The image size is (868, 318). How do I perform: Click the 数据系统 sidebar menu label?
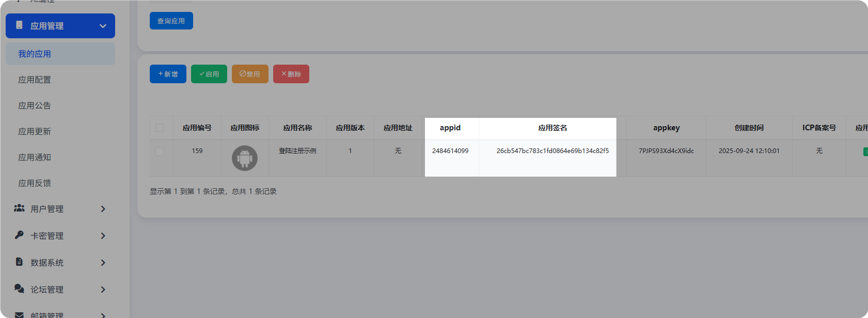(x=47, y=263)
